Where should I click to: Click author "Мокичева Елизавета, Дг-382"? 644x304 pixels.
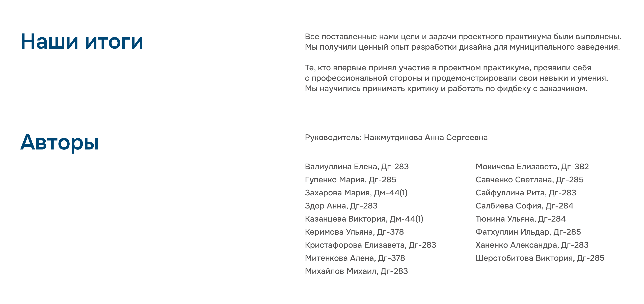[532, 167]
